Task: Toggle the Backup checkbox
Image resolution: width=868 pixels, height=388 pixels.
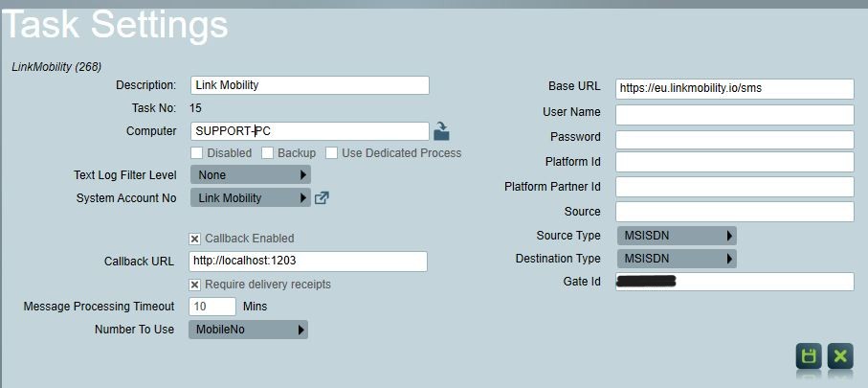Action: pyautogui.click(x=267, y=153)
